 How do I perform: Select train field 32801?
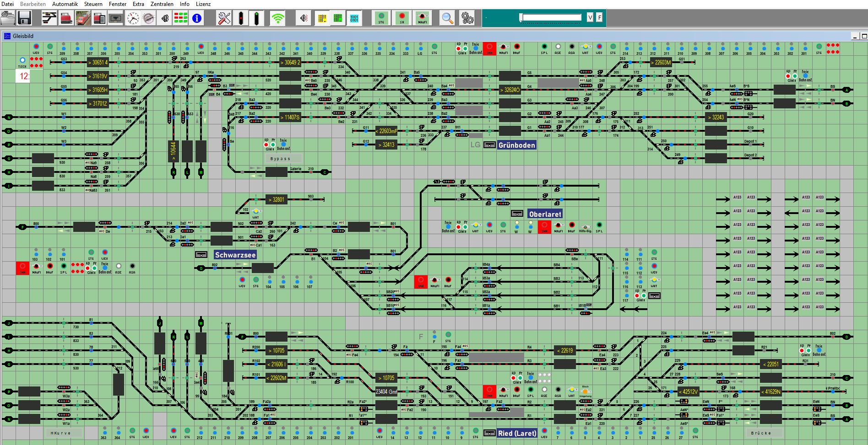277,199
